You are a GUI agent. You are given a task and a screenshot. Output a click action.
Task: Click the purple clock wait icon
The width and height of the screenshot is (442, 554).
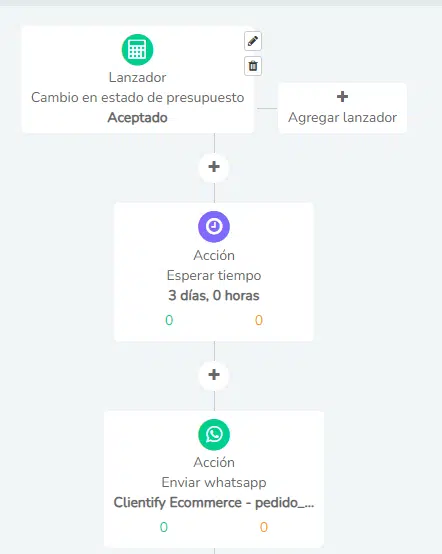click(x=214, y=226)
